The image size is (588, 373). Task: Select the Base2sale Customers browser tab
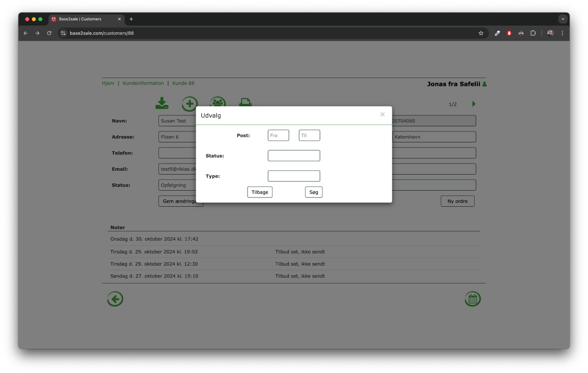[83, 19]
